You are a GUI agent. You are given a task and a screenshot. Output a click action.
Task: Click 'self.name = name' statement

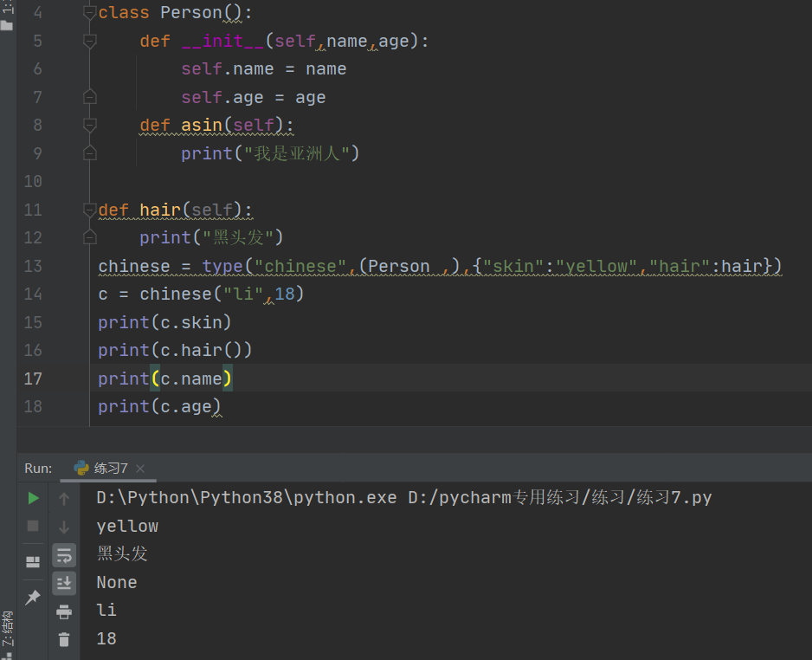[263, 69]
